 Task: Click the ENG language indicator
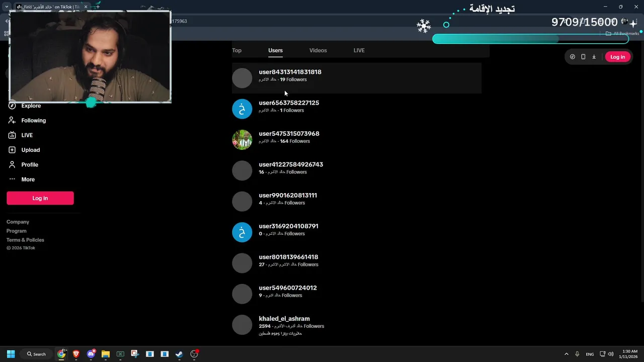pyautogui.click(x=590, y=354)
